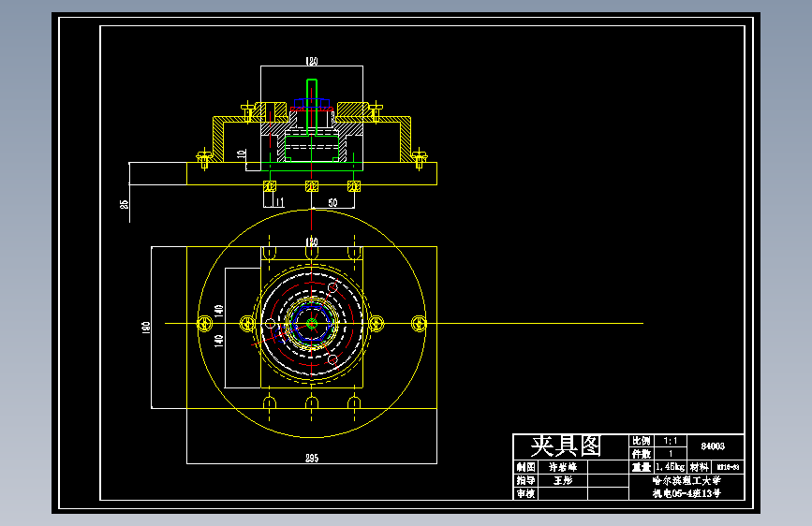The image size is (812, 526).
Task: Click the 重量 label cell
Action: click(642, 467)
